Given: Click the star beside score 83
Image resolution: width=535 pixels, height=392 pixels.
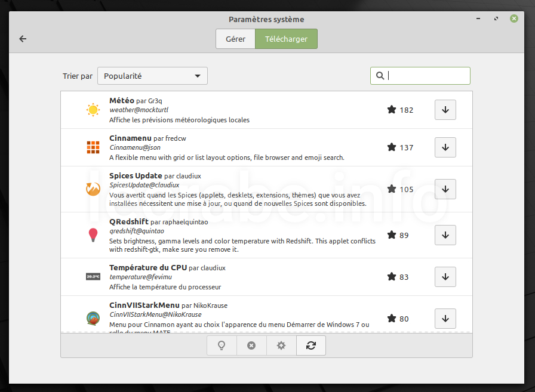Looking at the screenshot, I should coord(392,276).
